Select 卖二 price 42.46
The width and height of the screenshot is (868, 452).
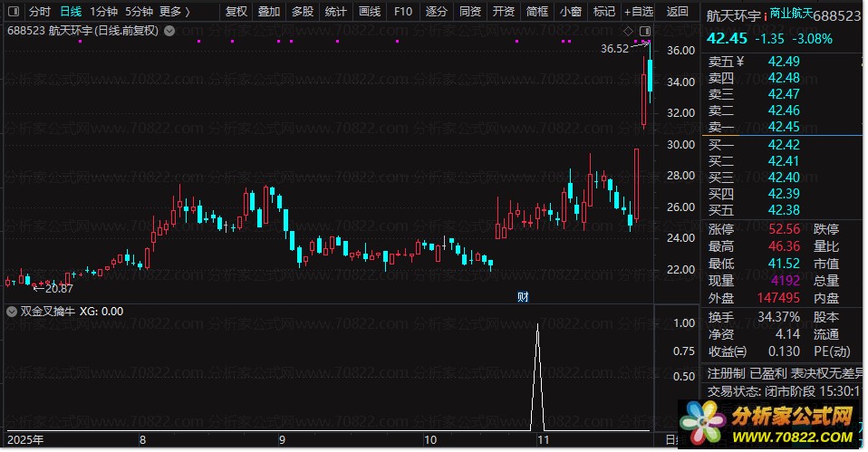tap(784, 111)
